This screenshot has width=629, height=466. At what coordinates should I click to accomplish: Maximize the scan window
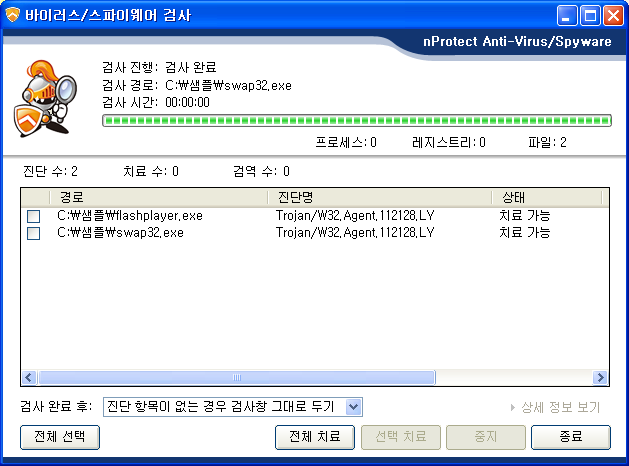coord(590,16)
